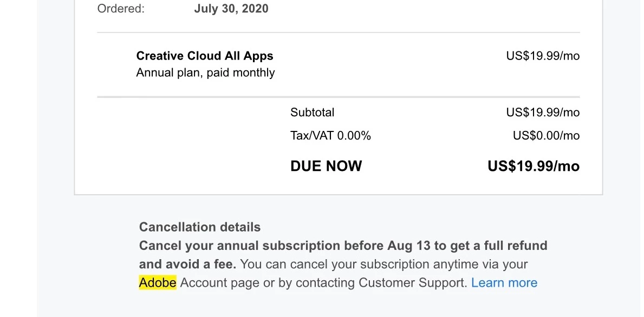Click the Tax/VAT 0.00% label
644x317 pixels.
coord(330,136)
